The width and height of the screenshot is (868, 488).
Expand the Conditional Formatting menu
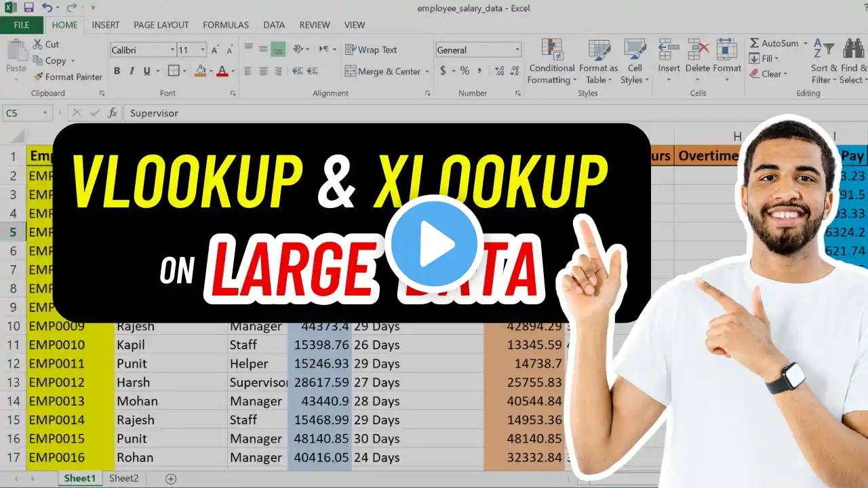coord(552,62)
